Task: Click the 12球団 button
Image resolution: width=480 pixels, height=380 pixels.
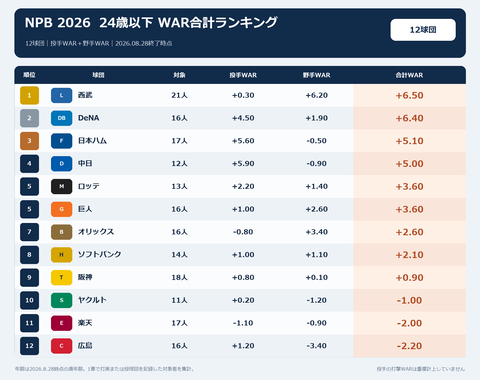Action: (423, 30)
